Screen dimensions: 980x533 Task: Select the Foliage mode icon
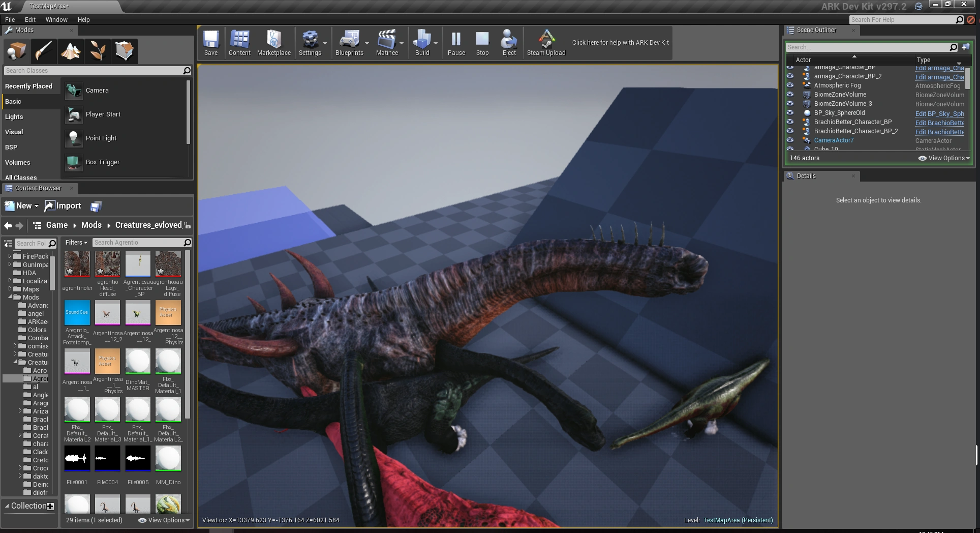(98, 51)
